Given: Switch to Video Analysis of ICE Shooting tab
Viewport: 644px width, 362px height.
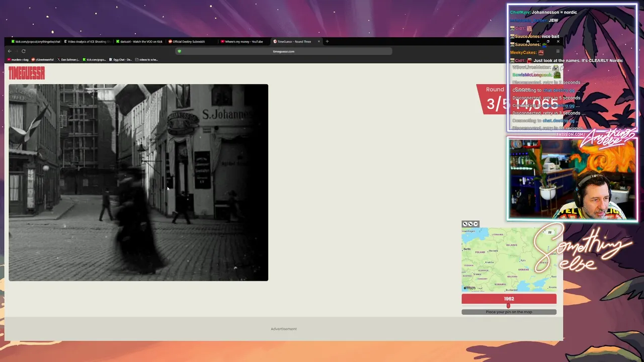Looking at the screenshot, I should point(88,42).
